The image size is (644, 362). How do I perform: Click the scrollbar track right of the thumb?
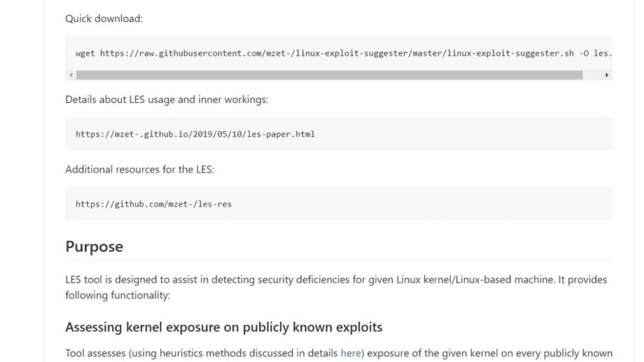[592, 75]
